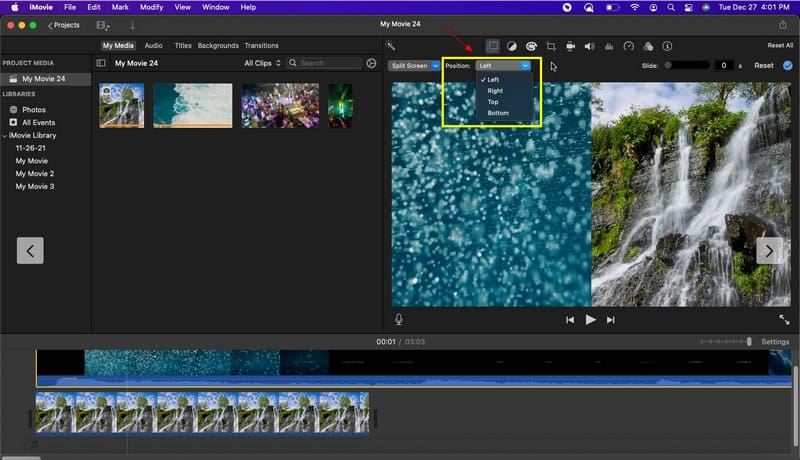The height and width of the screenshot is (460, 800).
Task: Open the File menu
Action: (70, 7)
